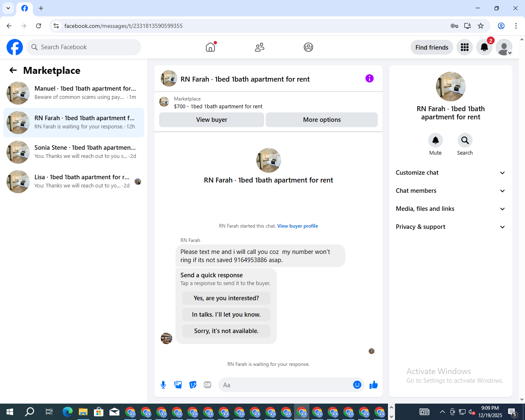Open the View buyer profile link

[x=297, y=226]
